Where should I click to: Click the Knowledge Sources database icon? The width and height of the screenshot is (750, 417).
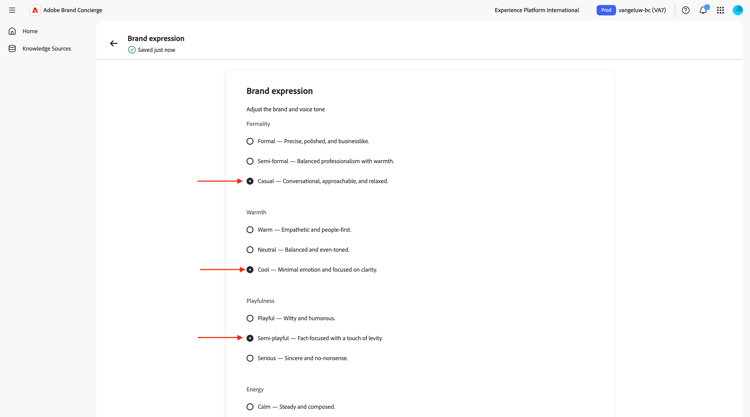pyautogui.click(x=12, y=48)
